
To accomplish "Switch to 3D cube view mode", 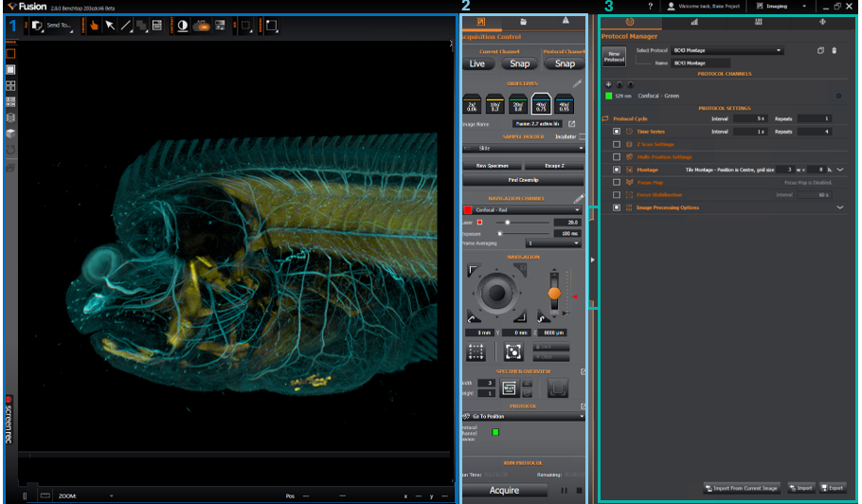I will [x=10, y=133].
